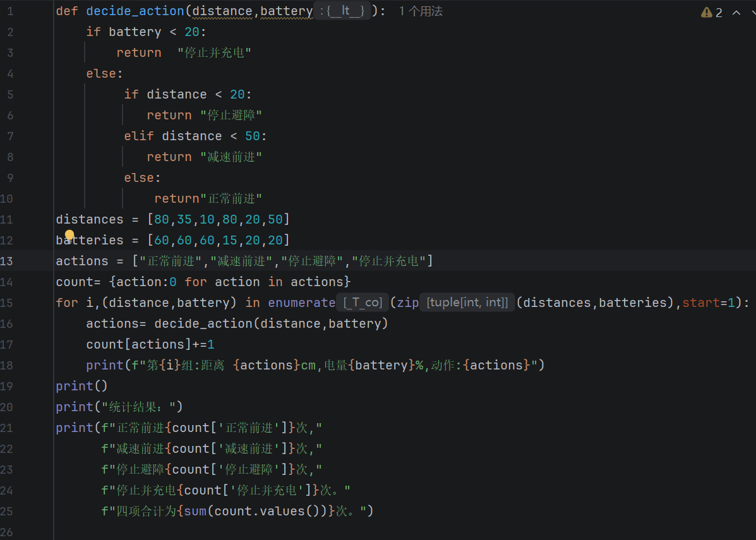Screen dimensions: 756x540
Task: Click the "减速前进" return string on line 8
Action: point(231,157)
